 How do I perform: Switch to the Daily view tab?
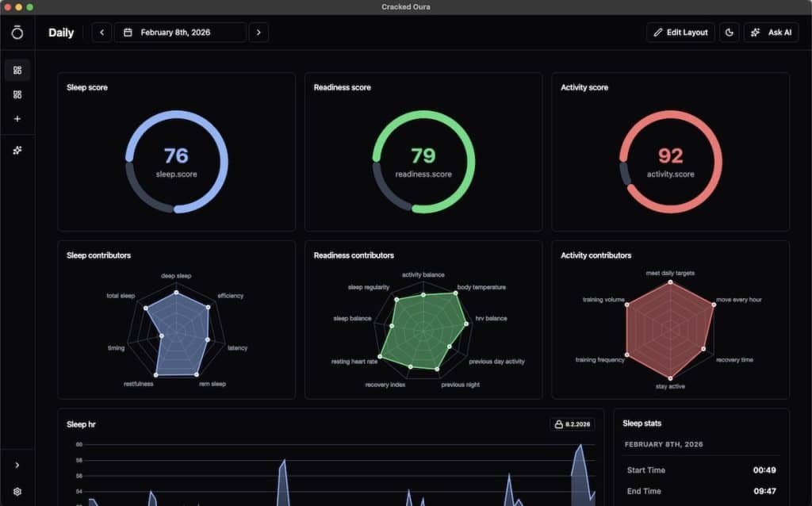coord(61,33)
